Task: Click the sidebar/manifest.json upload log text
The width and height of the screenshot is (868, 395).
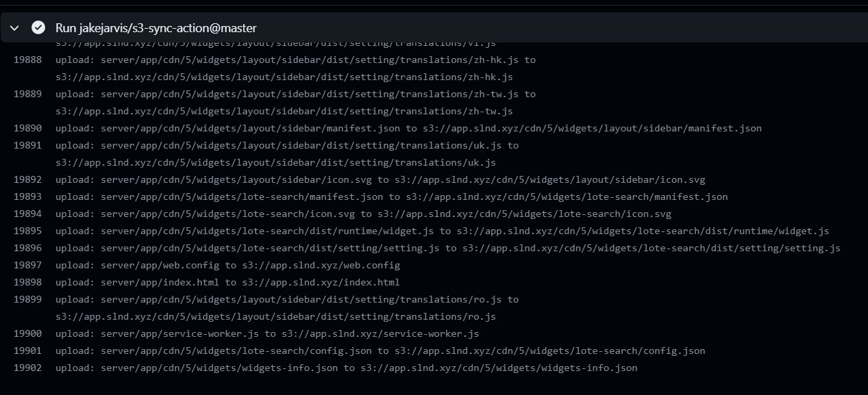Action: click(408, 129)
